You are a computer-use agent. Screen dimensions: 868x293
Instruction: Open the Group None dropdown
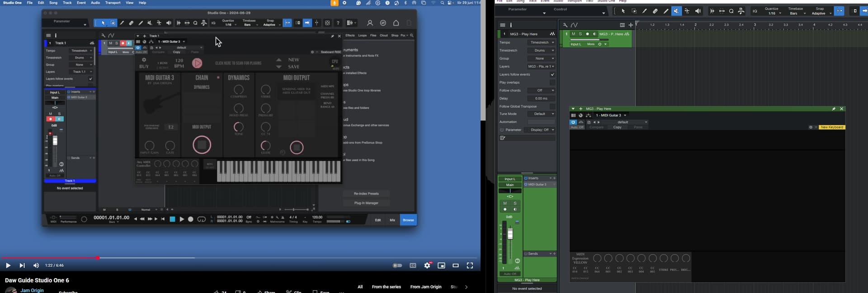click(x=541, y=59)
